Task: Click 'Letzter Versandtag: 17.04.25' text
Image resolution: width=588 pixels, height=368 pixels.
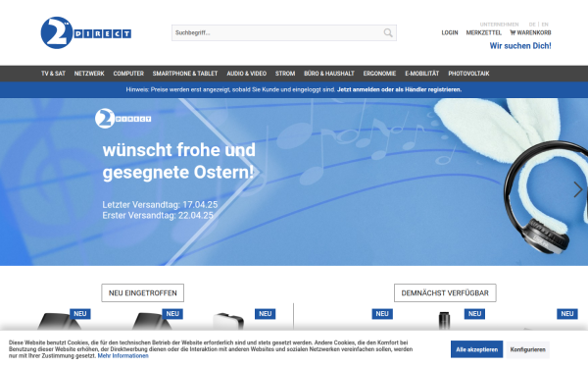Action: [160, 205]
